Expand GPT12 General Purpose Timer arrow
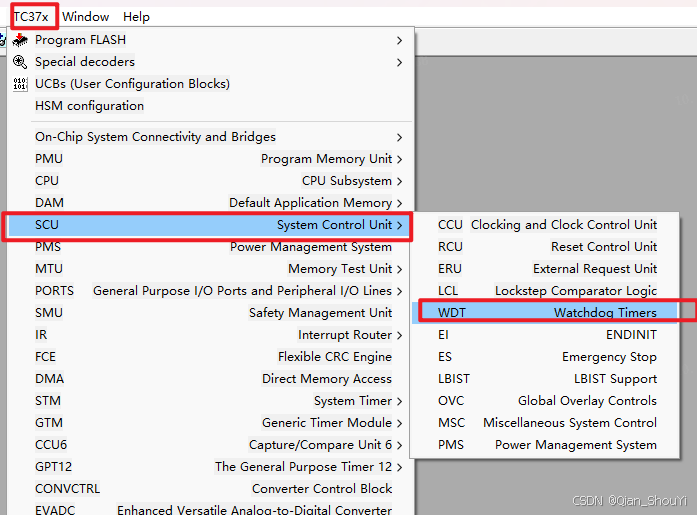Screen dimensions: 697x515 pos(399,467)
